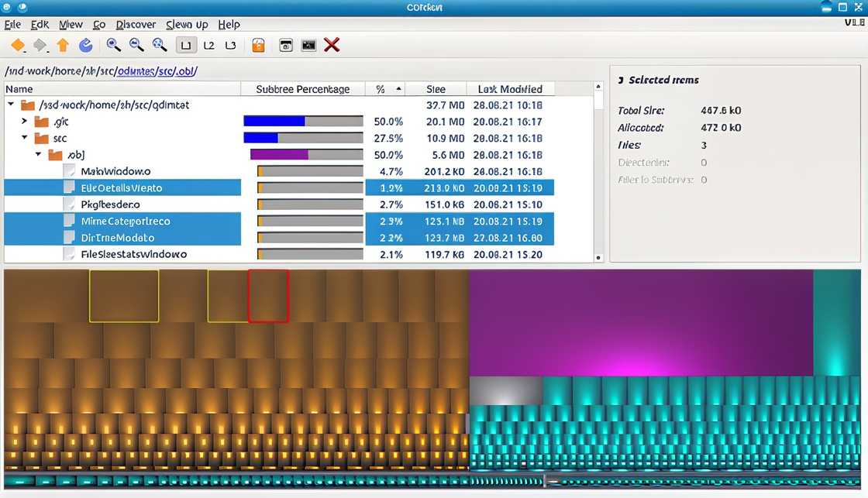
Task: Click the orange move-to-trash toolbar icon
Action: point(258,46)
